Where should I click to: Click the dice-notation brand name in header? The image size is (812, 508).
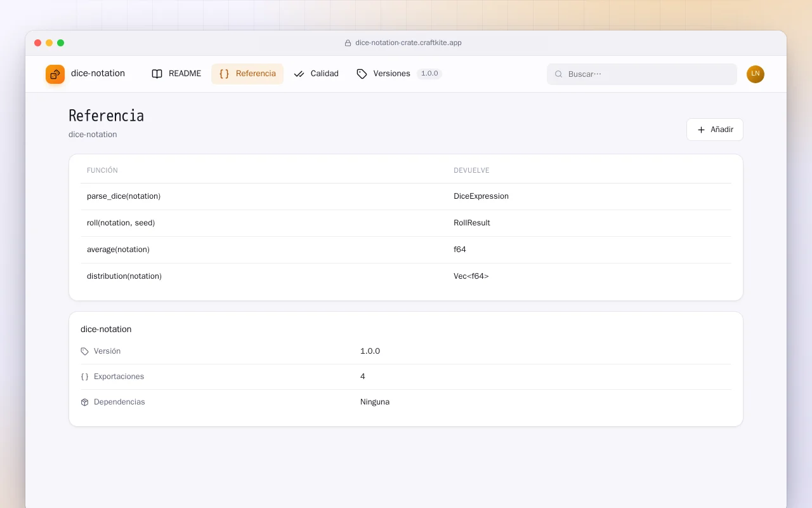[98, 74]
